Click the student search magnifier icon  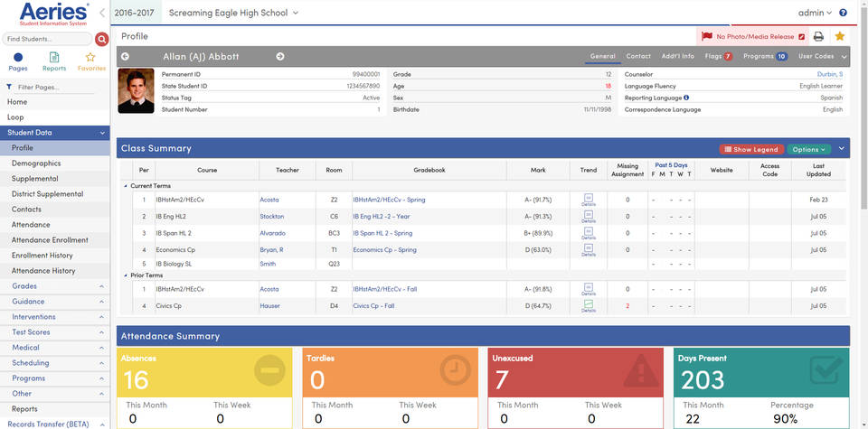click(101, 40)
